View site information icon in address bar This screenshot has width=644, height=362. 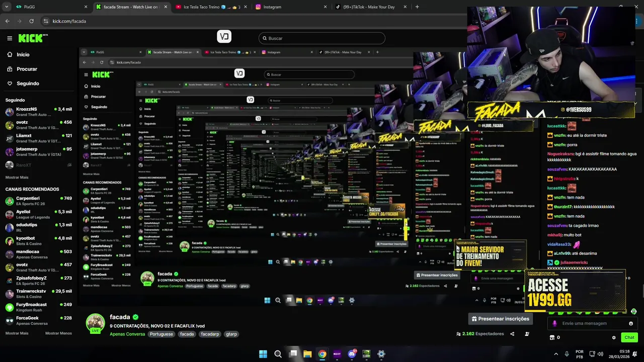pyautogui.click(x=46, y=21)
